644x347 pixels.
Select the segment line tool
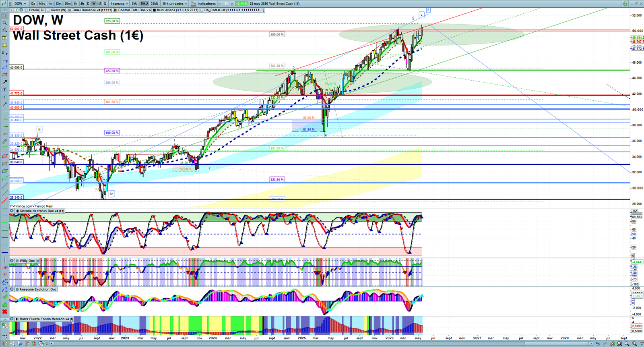[5, 104]
